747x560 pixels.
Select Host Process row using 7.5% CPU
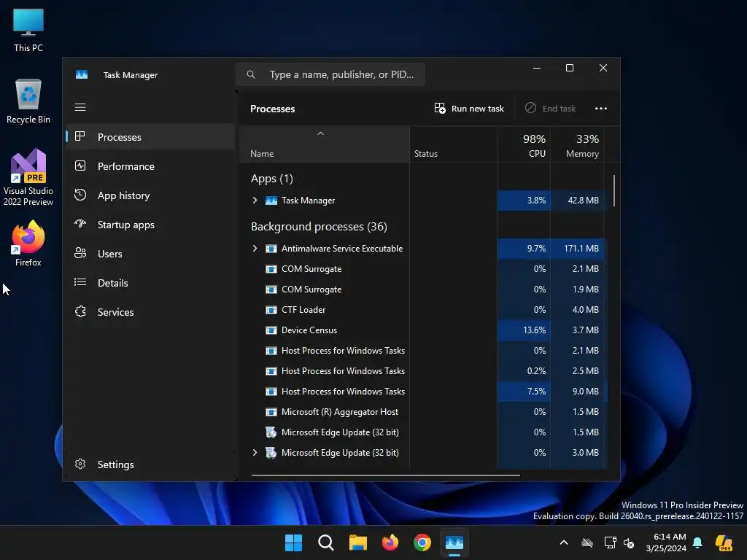coord(422,392)
